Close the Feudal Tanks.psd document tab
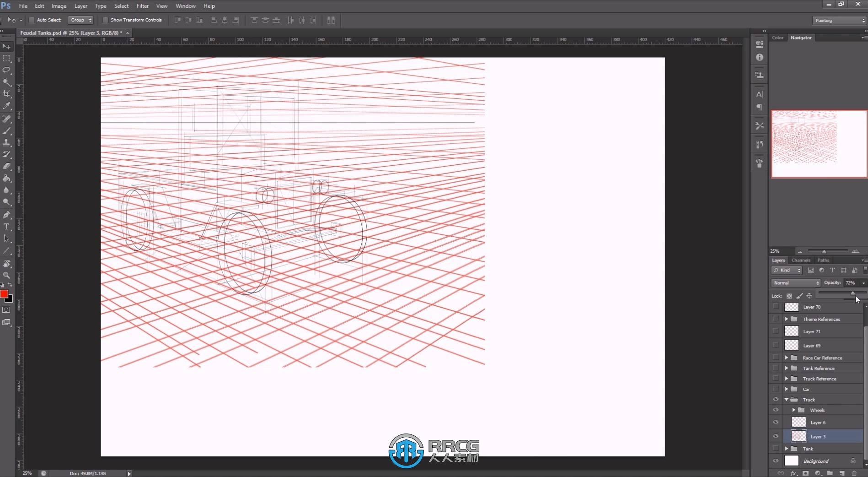This screenshot has height=477, width=868. click(x=128, y=33)
